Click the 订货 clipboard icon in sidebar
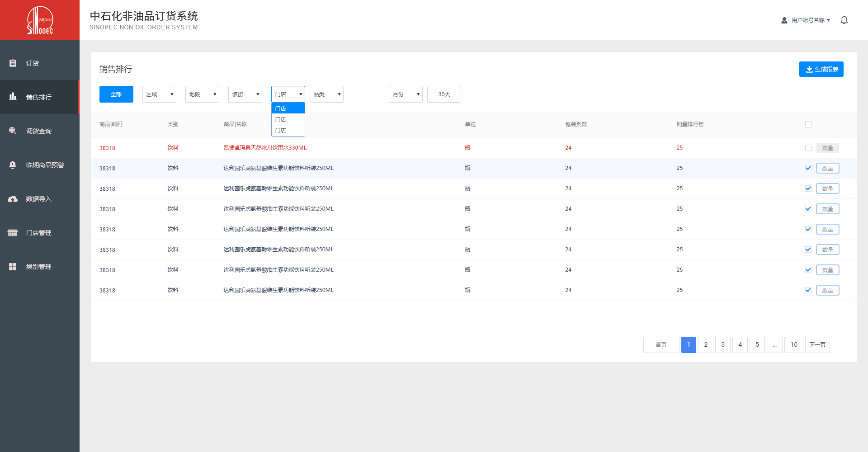 (13, 63)
